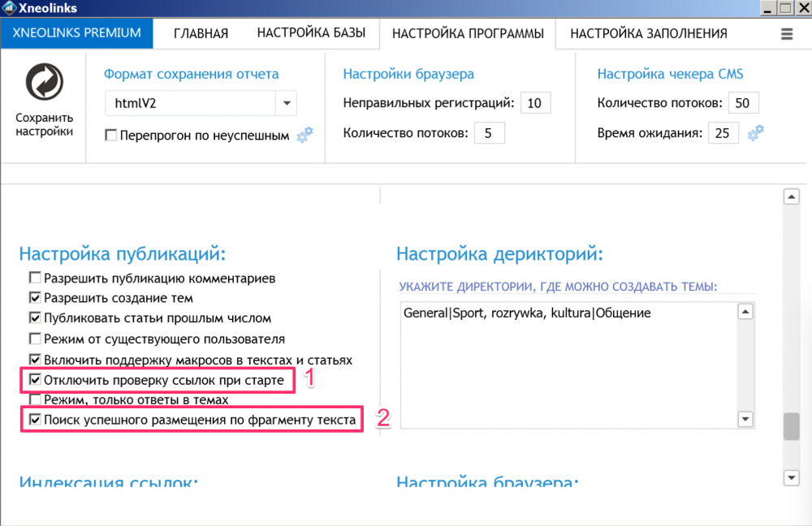Open the htmlV2 report format dropdown arrow
The image size is (812, 526).
coord(287,103)
